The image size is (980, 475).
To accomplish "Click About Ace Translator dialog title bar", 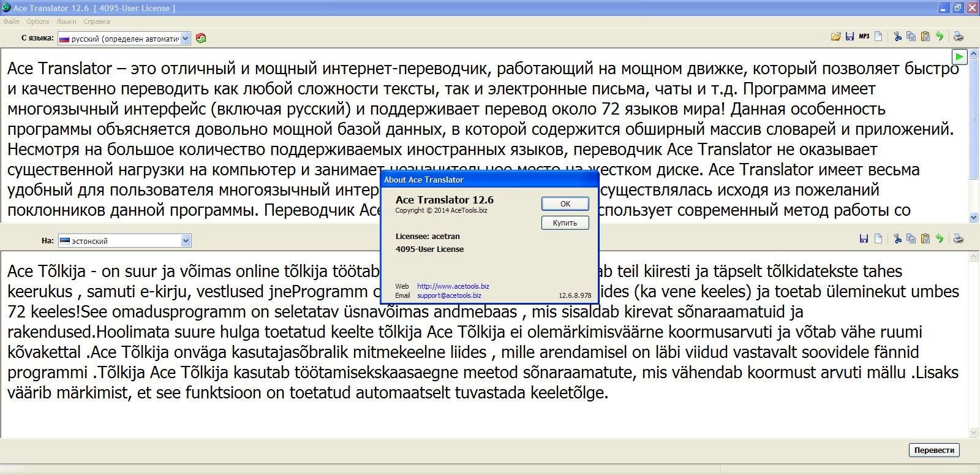I will [489, 180].
